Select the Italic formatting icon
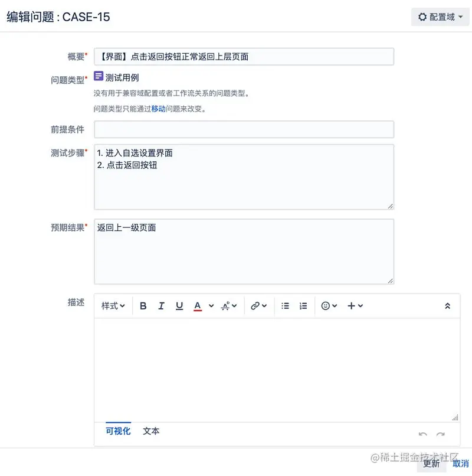This screenshot has height=476, width=472. pos(161,305)
